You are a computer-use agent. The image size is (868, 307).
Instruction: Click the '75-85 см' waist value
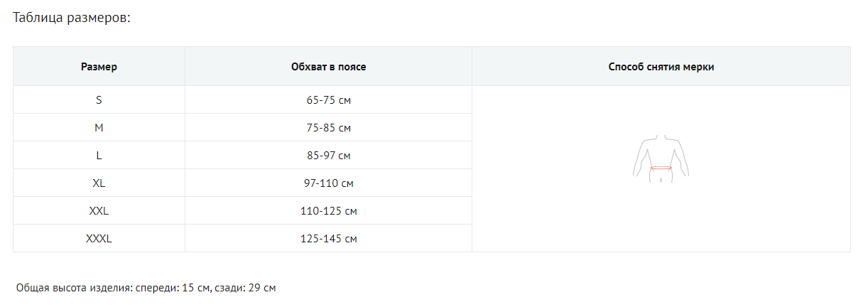(x=328, y=128)
